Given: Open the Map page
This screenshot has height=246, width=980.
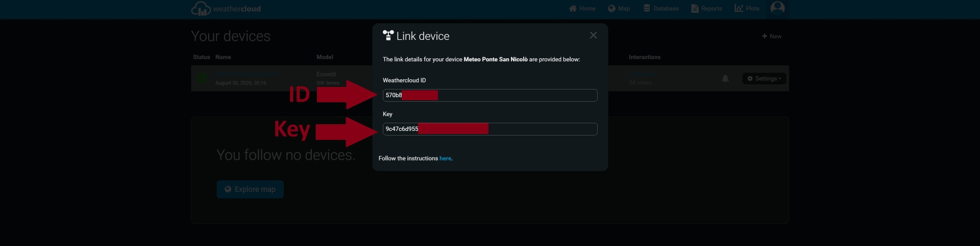Looking at the screenshot, I should (619, 9).
